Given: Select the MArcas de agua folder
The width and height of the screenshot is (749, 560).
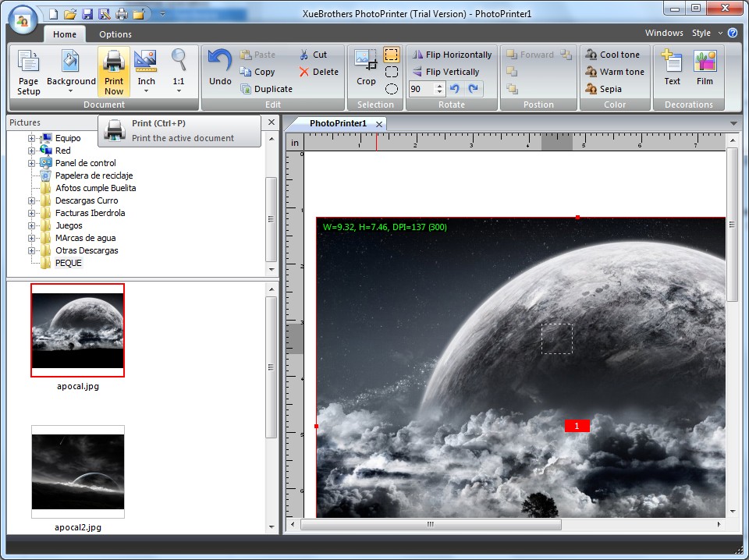Looking at the screenshot, I should 85,238.
